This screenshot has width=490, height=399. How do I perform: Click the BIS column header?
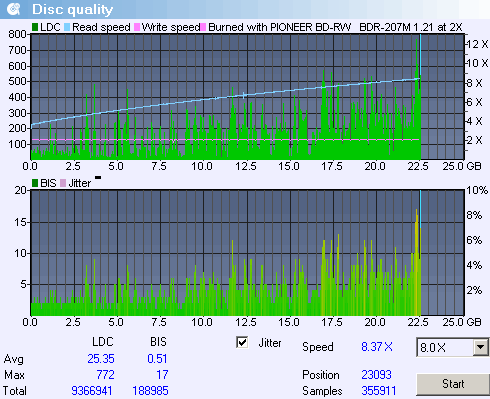click(158, 342)
